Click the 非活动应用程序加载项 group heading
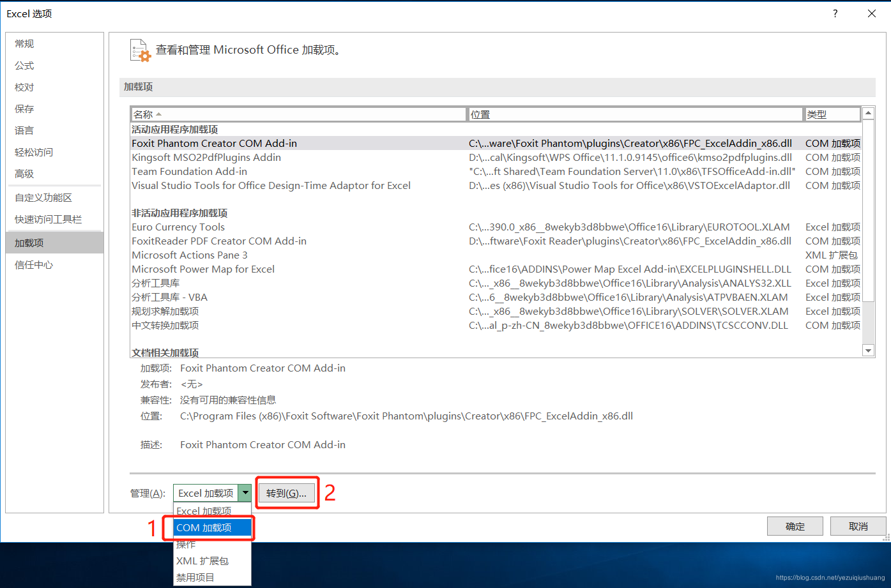This screenshot has height=588, width=891. coord(179,213)
